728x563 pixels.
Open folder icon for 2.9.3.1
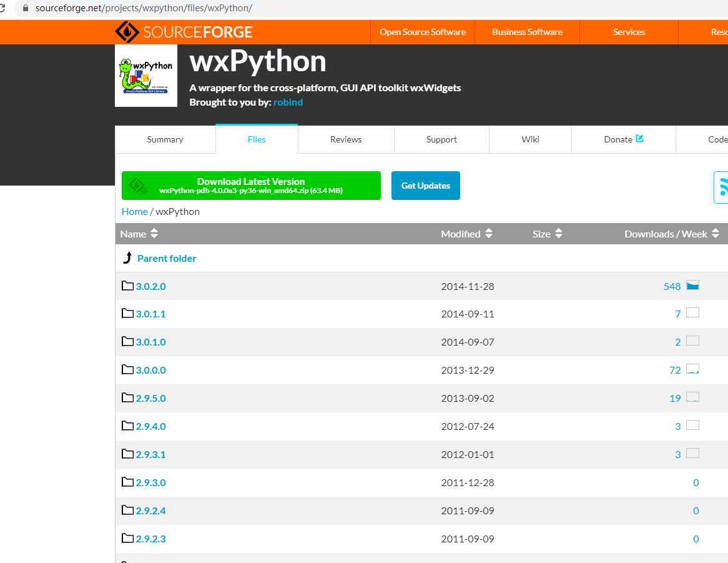coord(127,454)
